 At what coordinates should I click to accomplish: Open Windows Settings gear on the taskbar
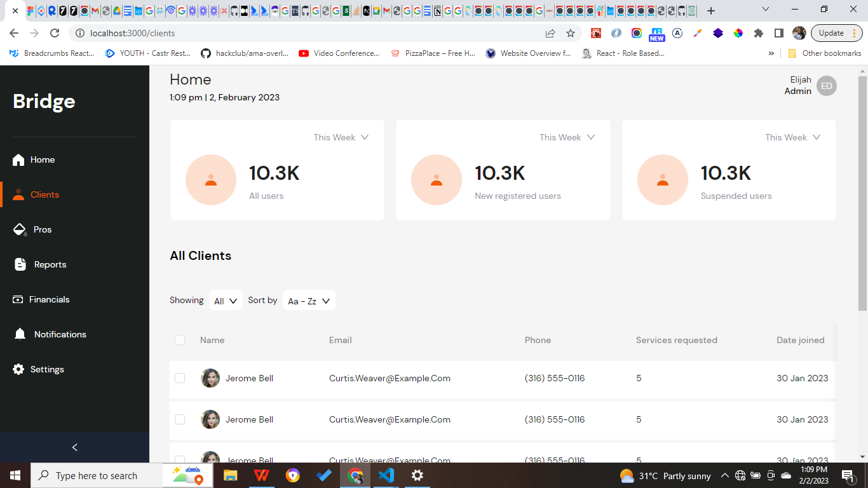click(417, 475)
